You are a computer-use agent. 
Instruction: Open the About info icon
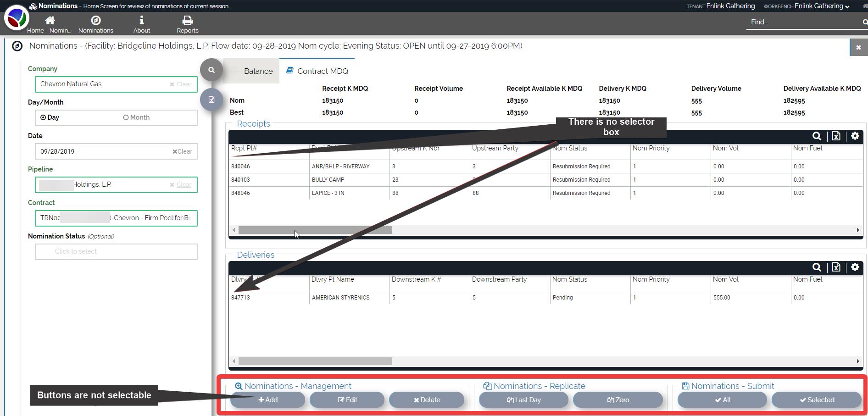click(141, 21)
